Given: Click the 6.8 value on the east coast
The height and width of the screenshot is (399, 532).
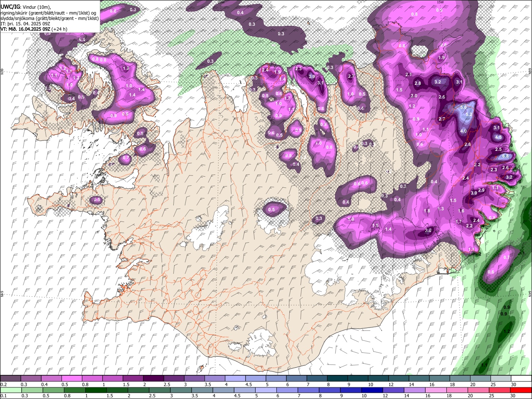Looking at the screenshot, I should coord(505,156).
